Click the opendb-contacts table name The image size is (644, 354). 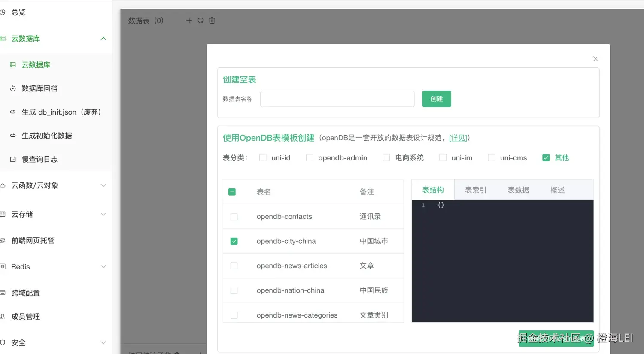(x=284, y=217)
